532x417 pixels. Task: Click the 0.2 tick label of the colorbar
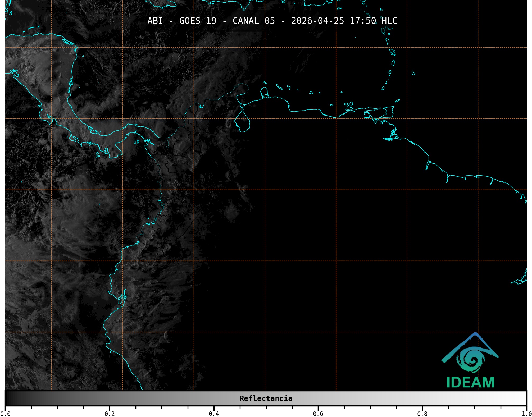click(x=110, y=414)
